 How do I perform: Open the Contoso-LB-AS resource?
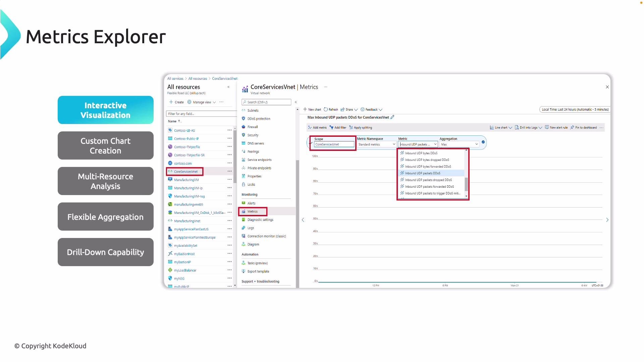184,130
